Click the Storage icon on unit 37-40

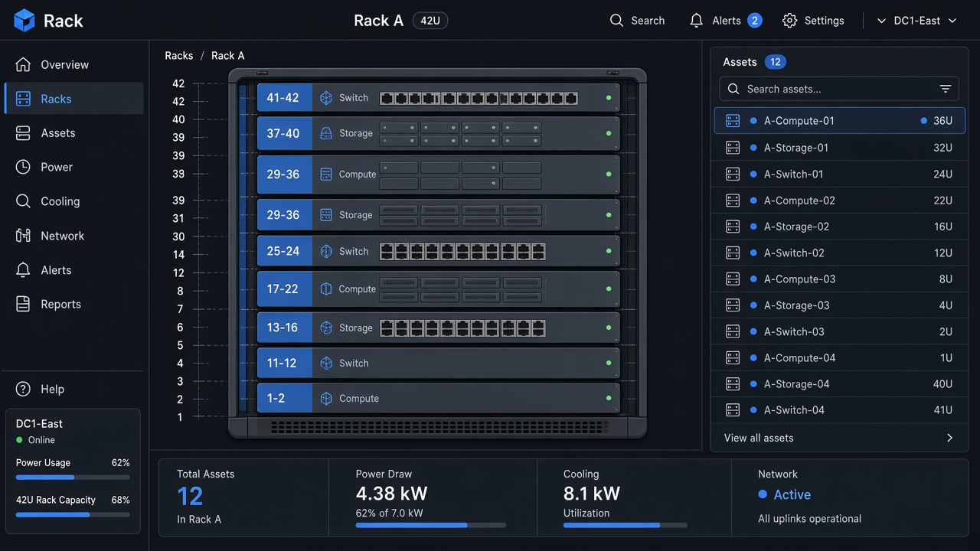[x=326, y=133]
